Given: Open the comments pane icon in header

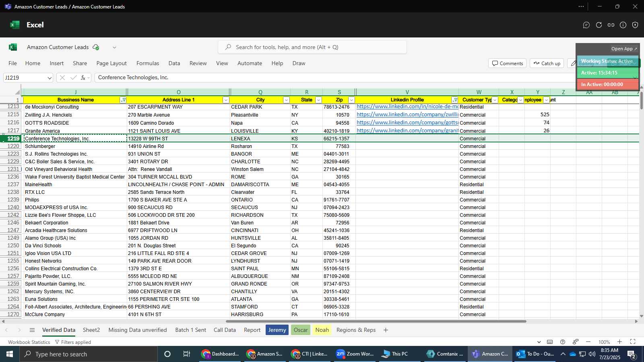Looking at the screenshot, I should click(x=586, y=25).
